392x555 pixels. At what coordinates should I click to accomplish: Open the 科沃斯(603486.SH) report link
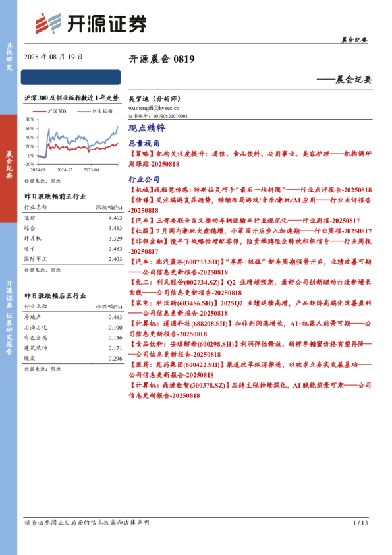(250, 308)
